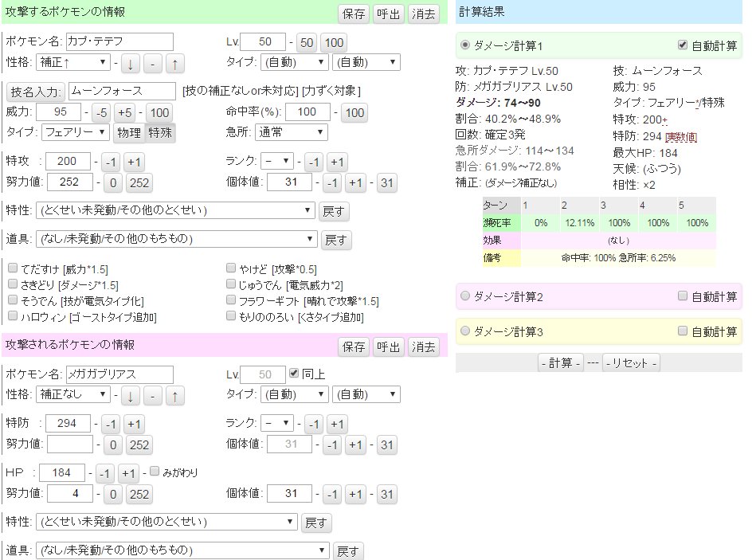
Task: Decrease attacker rank by 1
Action: tap(314, 163)
